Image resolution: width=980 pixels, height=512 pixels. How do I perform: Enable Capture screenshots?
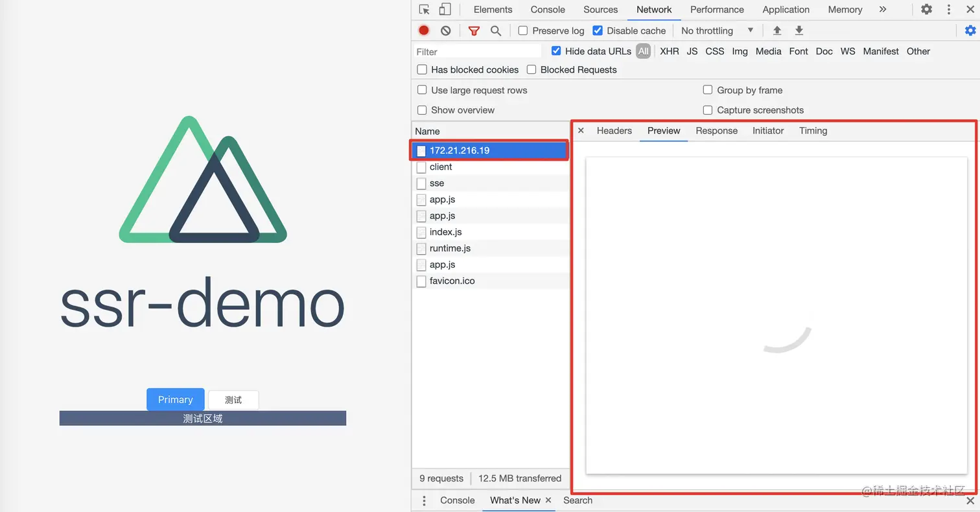click(708, 110)
